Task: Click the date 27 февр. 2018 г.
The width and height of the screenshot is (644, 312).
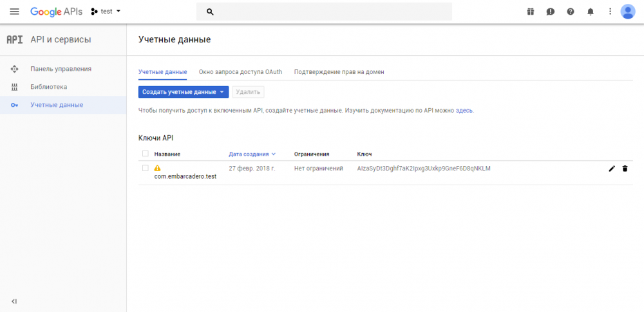Action: pyautogui.click(x=252, y=169)
